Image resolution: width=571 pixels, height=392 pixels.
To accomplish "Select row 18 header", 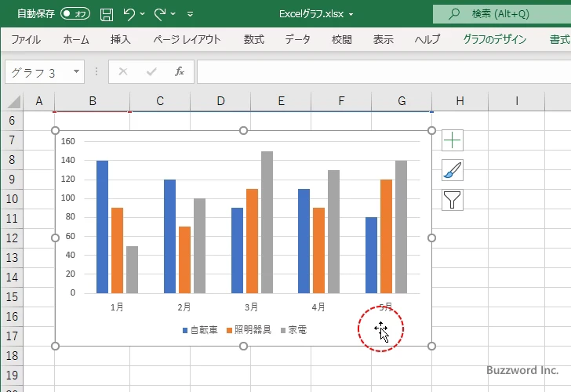I will tap(12, 356).
